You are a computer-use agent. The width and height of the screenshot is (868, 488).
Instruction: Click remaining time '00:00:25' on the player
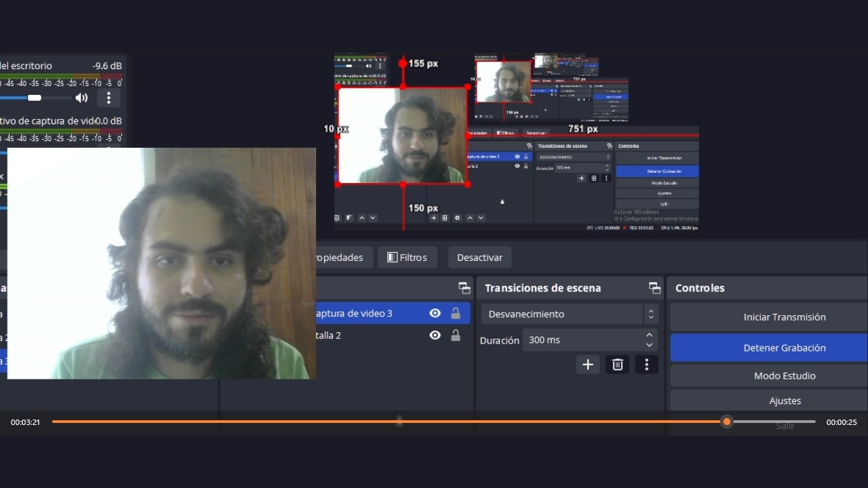tap(842, 422)
